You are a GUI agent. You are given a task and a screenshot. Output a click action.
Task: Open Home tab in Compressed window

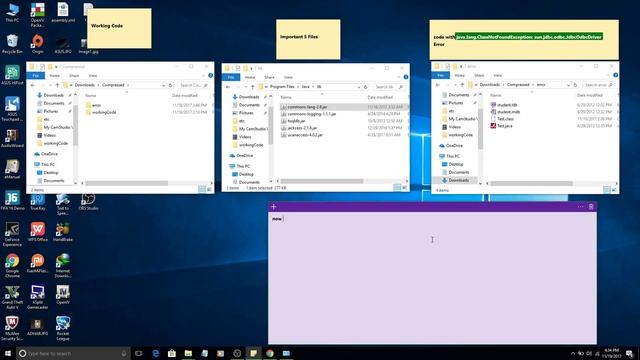tap(54, 76)
